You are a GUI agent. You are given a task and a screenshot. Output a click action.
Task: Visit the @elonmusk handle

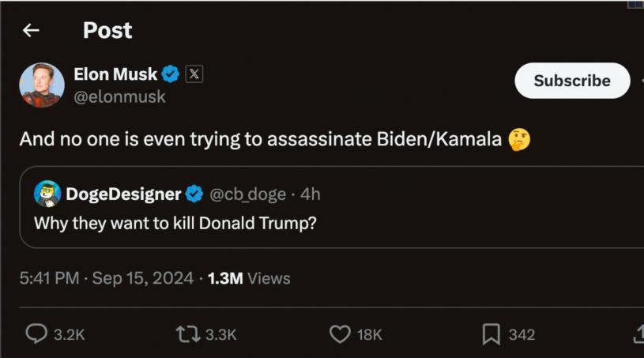point(119,97)
